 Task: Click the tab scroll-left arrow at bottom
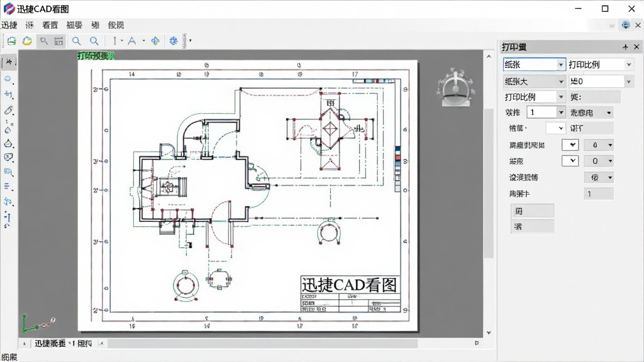pos(25,343)
